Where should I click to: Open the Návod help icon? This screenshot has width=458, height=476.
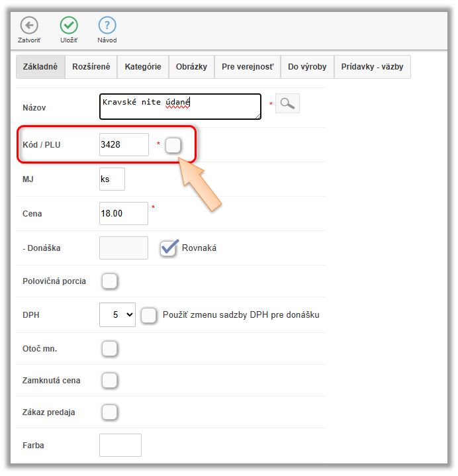point(107,26)
